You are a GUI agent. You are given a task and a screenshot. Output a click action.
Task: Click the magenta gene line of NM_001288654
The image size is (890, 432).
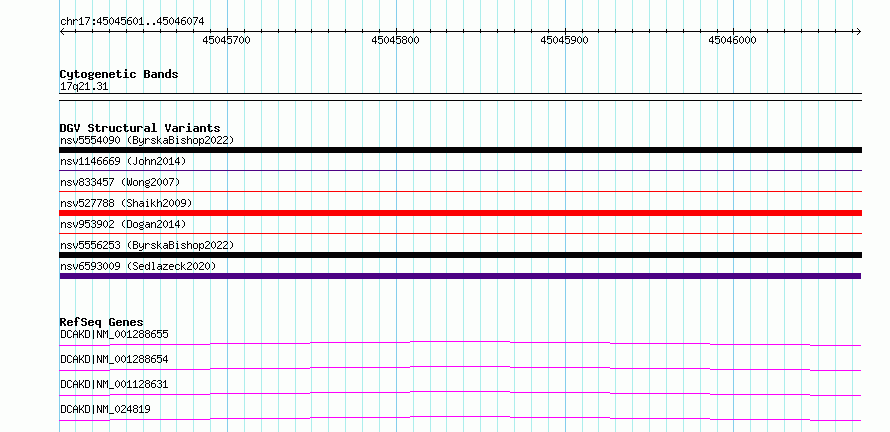(460, 368)
